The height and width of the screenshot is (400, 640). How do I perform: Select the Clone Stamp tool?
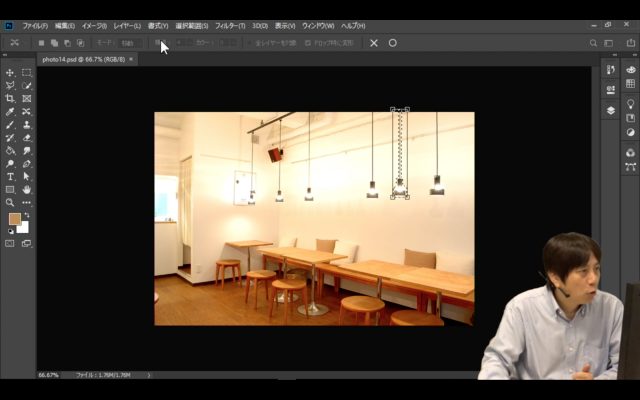coord(26,125)
